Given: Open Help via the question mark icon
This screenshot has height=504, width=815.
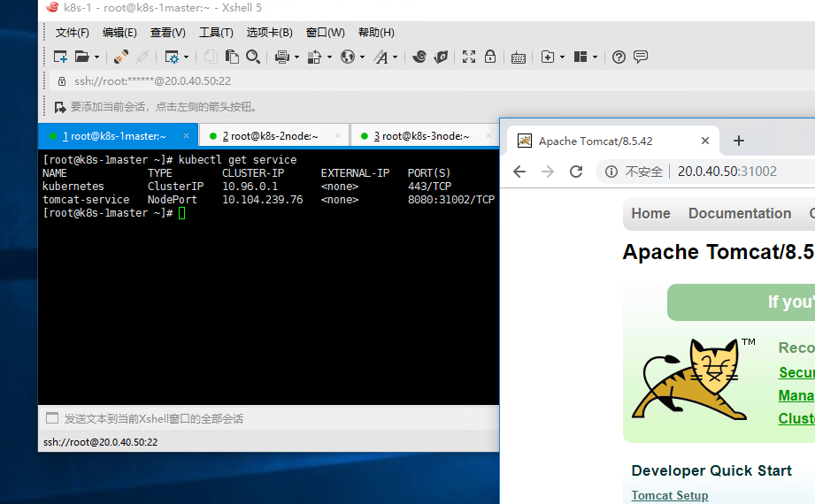Looking at the screenshot, I should tap(619, 57).
